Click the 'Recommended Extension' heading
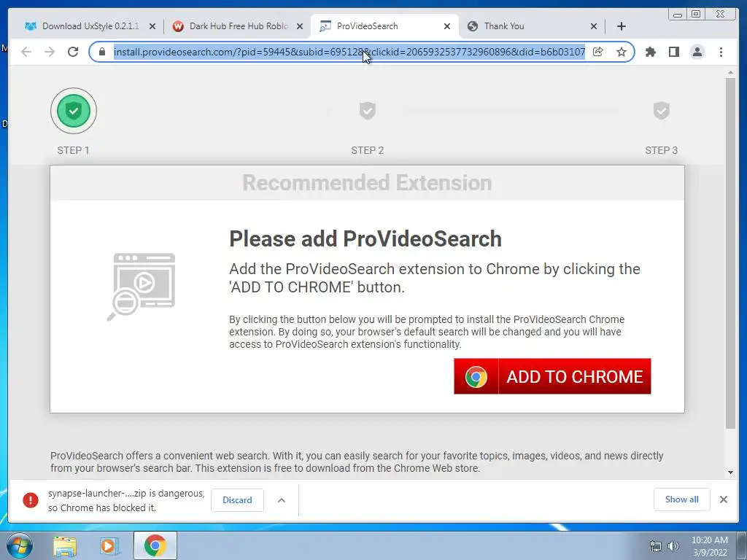 pyautogui.click(x=367, y=183)
